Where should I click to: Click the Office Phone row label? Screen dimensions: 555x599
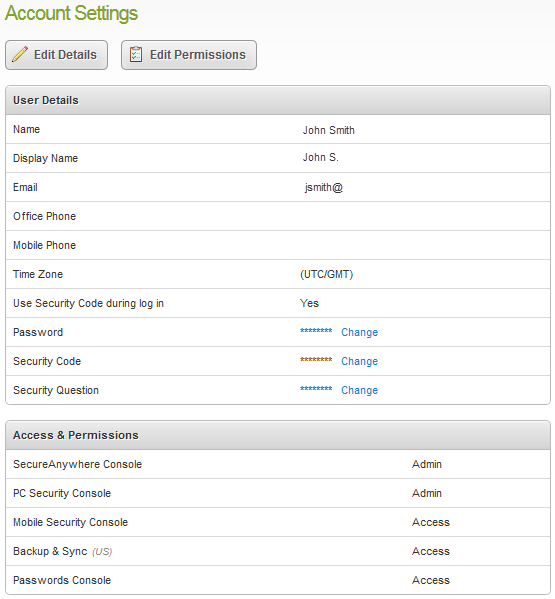[x=44, y=216]
